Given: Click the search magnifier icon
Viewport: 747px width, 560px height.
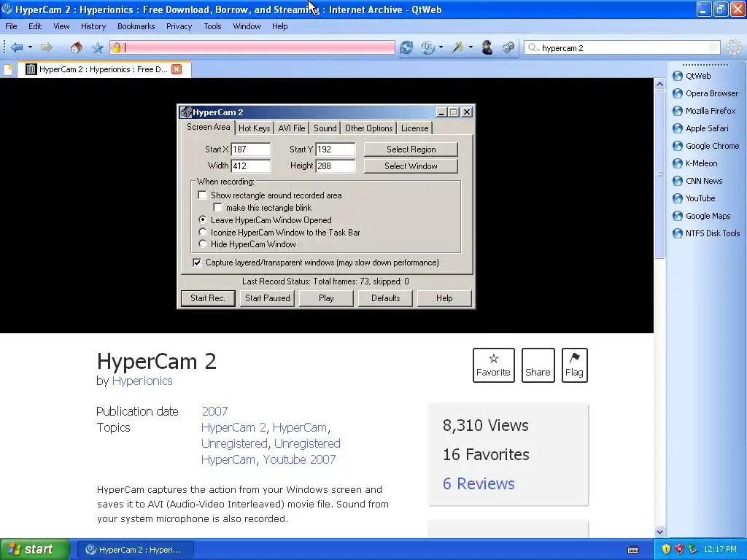Looking at the screenshot, I should [532, 47].
